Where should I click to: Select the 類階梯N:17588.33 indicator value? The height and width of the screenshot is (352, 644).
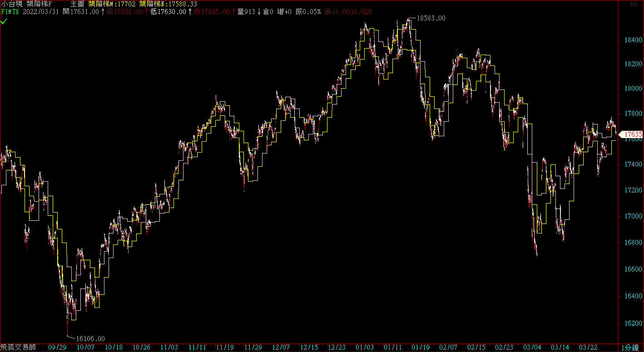tap(168, 4)
